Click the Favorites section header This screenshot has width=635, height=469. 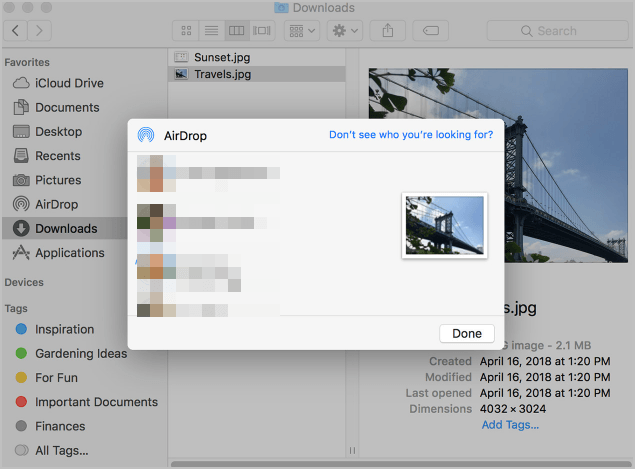click(x=27, y=62)
